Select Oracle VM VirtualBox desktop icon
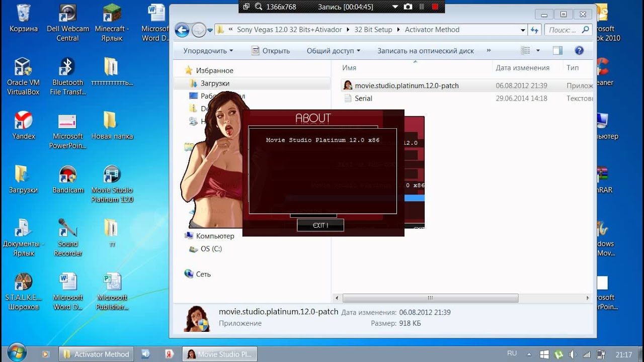Screen dimensions: 644x362 click(x=23, y=76)
